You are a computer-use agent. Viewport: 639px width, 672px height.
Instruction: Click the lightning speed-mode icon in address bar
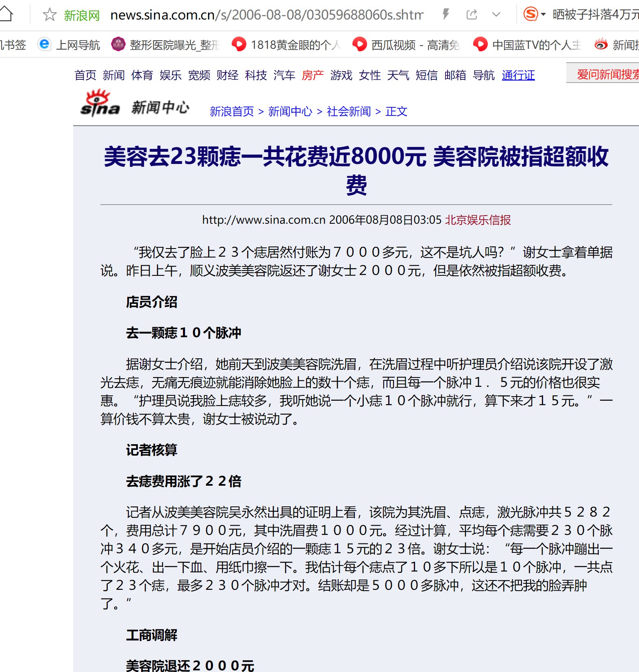pyautogui.click(x=446, y=15)
